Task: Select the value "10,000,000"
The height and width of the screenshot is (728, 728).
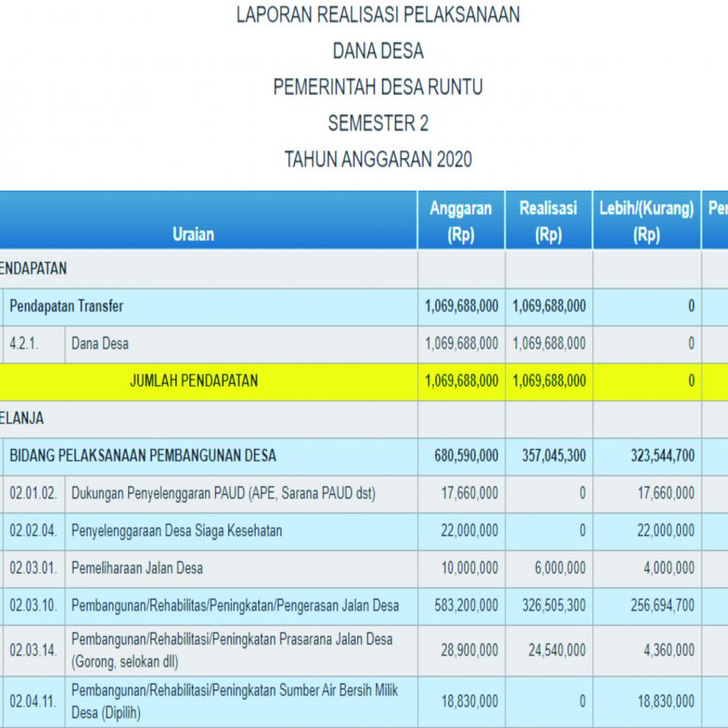Action: coord(469,568)
